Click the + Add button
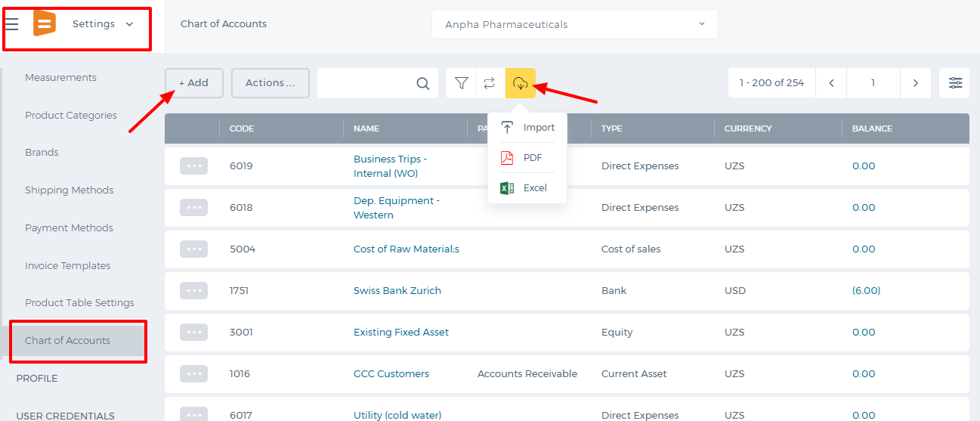This screenshot has width=980, height=421. coord(194,83)
